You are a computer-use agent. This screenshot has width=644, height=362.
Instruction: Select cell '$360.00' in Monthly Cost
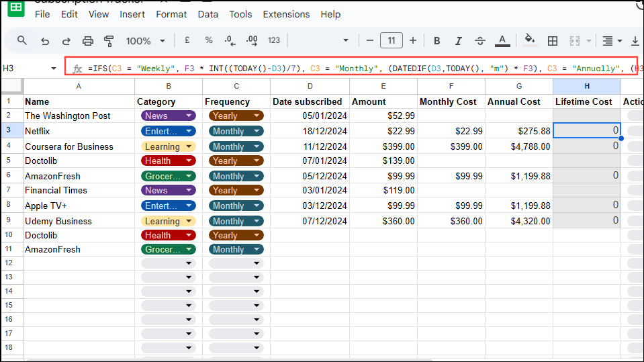tap(451, 221)
